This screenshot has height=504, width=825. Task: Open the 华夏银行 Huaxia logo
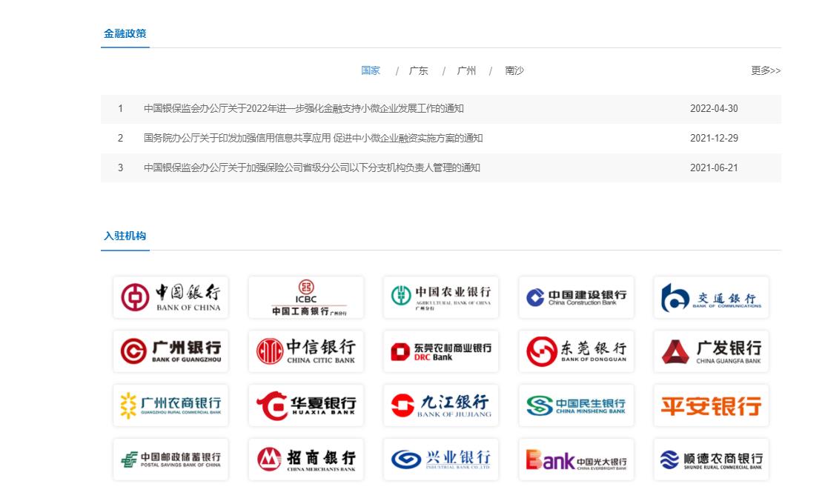pos(306,405)
